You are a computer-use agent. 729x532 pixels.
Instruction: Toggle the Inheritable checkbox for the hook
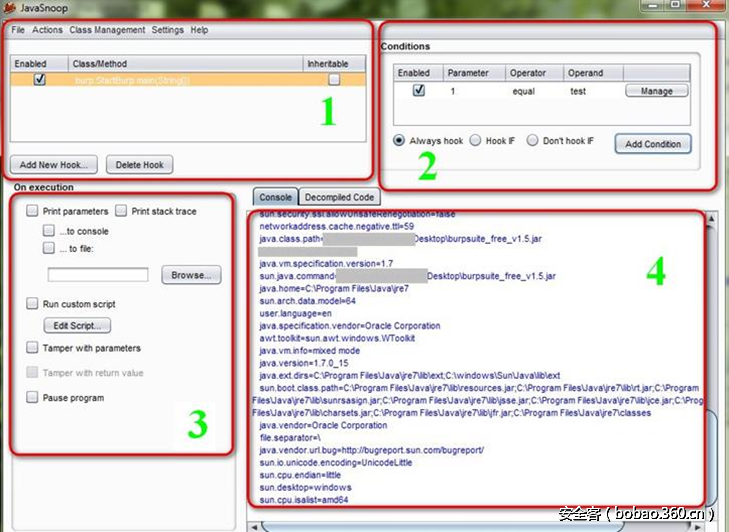pyautogui.click(x=334, y=80)
